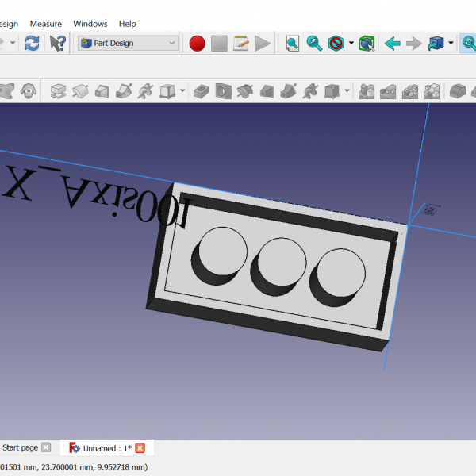
Task: Open the Measure menu
Action: [45, 24]
